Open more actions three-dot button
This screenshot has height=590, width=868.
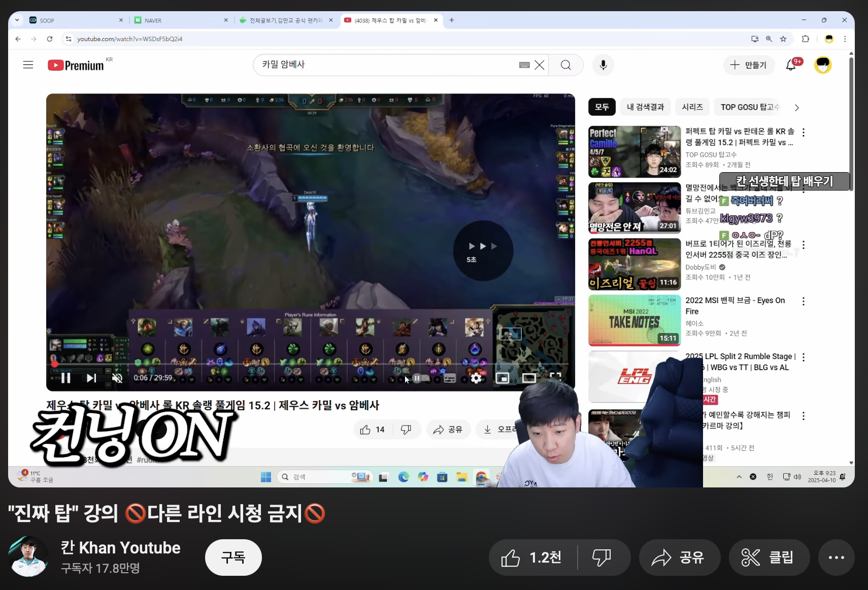(837, 558)
